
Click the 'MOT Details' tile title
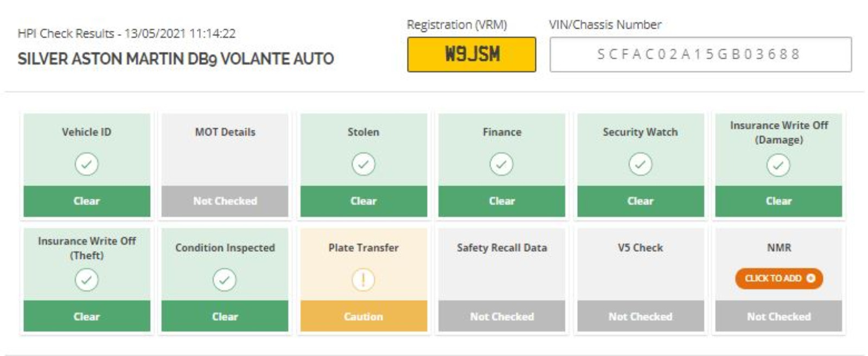click(x=225, y=132)
